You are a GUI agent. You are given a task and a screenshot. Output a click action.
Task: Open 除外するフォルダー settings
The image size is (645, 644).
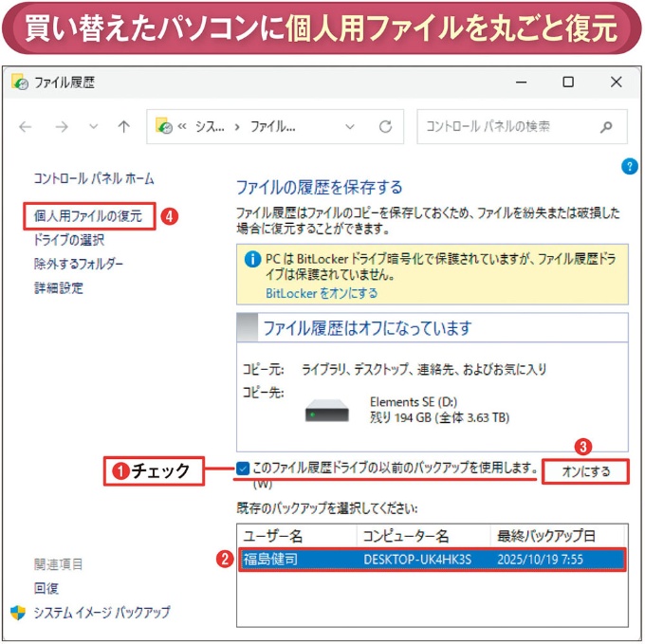(78, 264)
